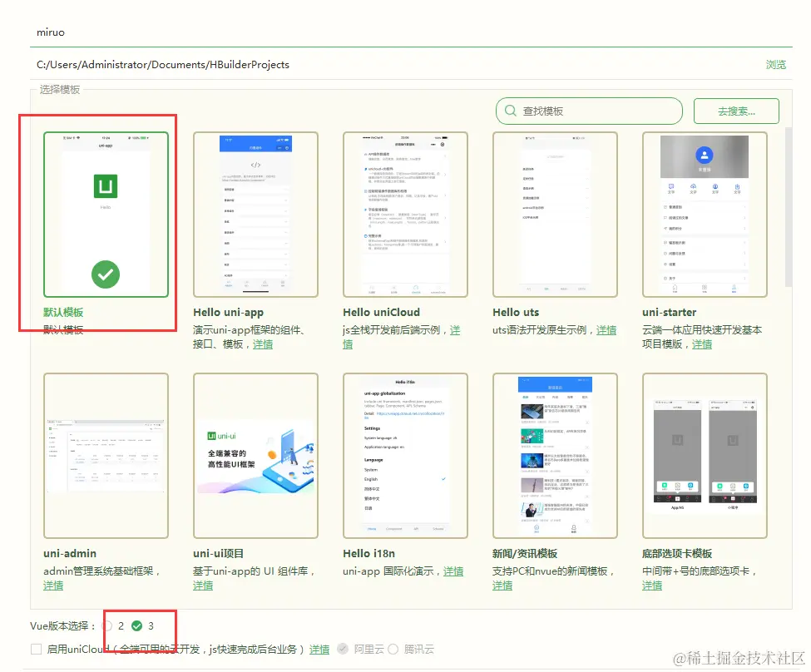Open 详情 link for uni-starter
The width and height of the screenshot is (811, 672).
tap(702, 344)
